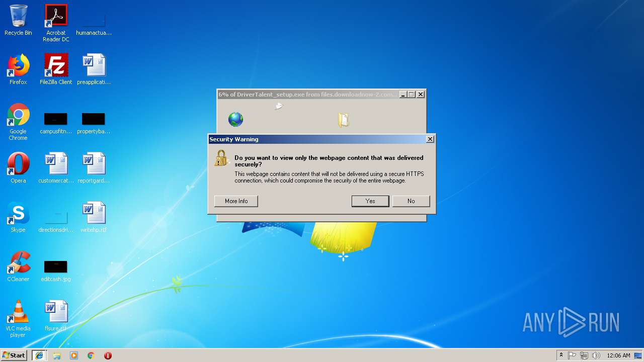The height and width of the screenshot is (362, 644).
Task: Minimize the DriverTalent download window
Action: click(403, 95)
